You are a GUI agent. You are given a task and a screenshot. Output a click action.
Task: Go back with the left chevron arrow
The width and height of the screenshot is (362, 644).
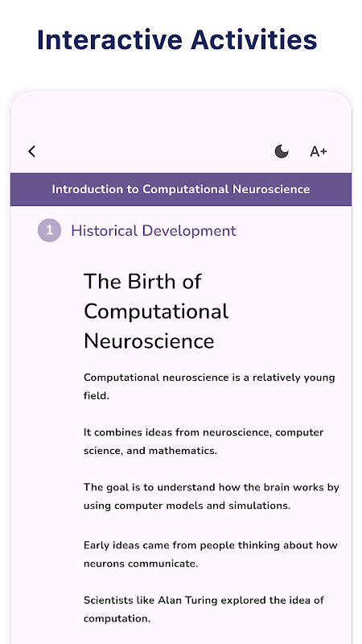pos(31,151)
